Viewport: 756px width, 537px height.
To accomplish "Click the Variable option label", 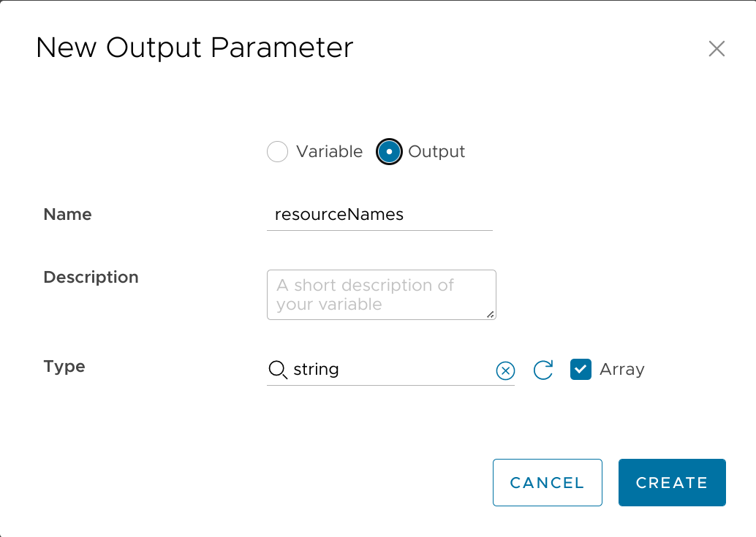I will click(329, 152).
